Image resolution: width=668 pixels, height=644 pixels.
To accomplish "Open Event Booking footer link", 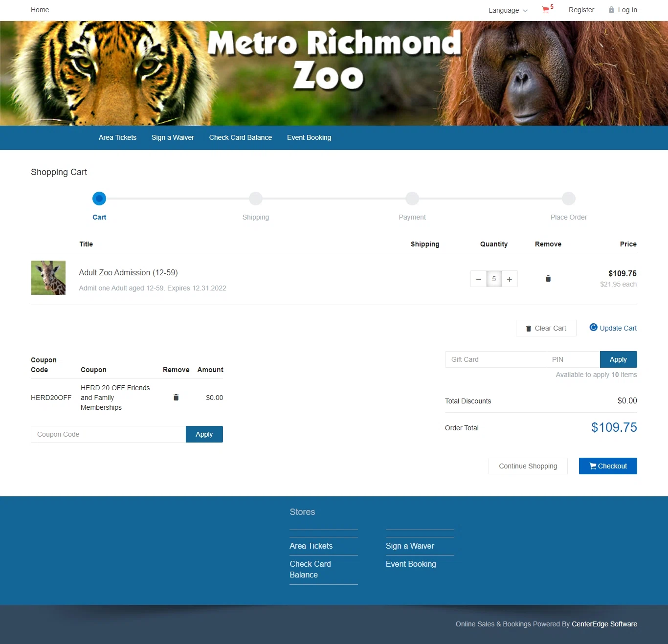I will point(411,564).
